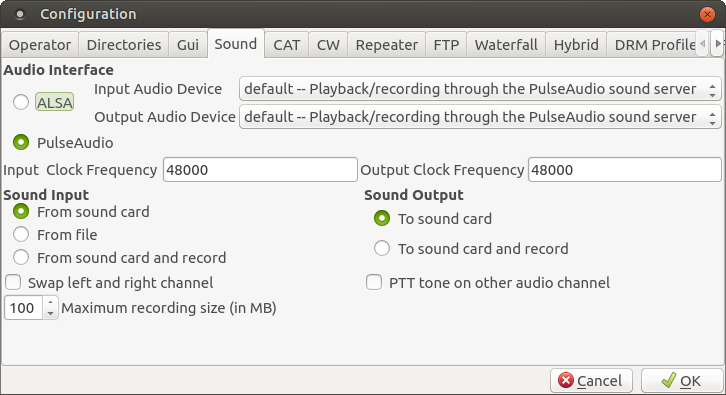Increase maximum recording size with the up arrow
This screenshot has height=395, width=726.
(x=50, y=302)
